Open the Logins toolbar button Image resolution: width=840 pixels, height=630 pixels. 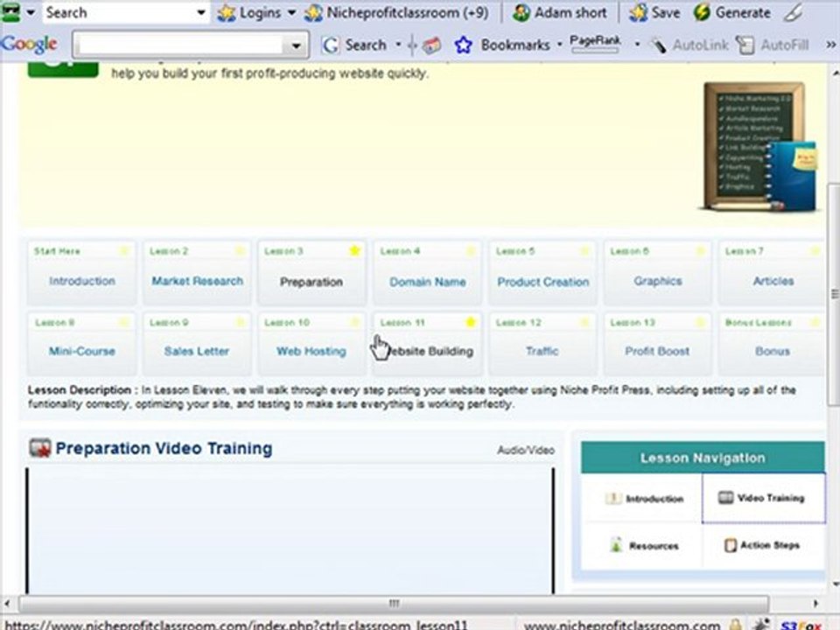pos(249,12)
